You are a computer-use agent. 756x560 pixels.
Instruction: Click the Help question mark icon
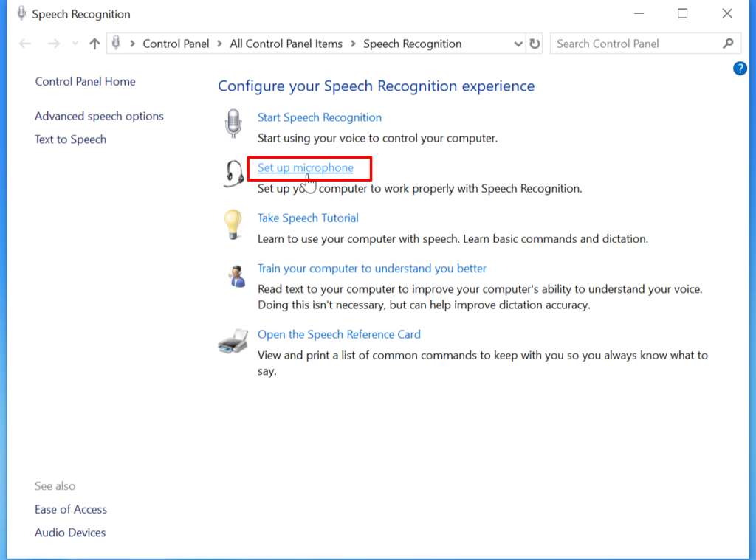[x=740, y=68]
